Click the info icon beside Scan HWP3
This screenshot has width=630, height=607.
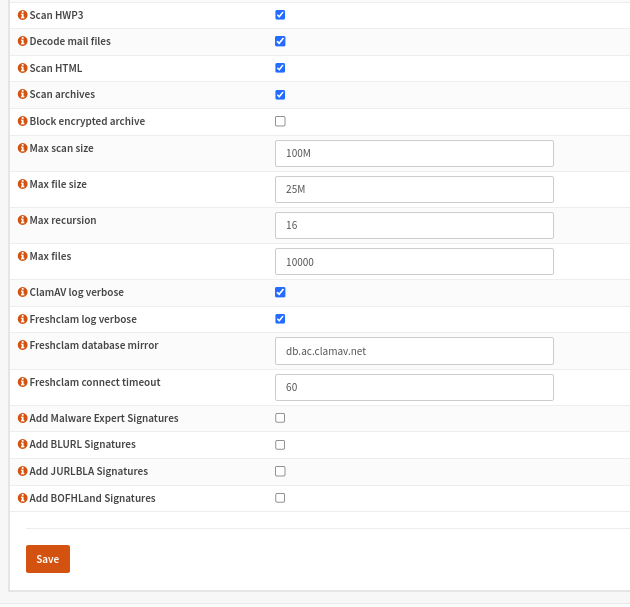pyautogui.click(x=22, y=15)
